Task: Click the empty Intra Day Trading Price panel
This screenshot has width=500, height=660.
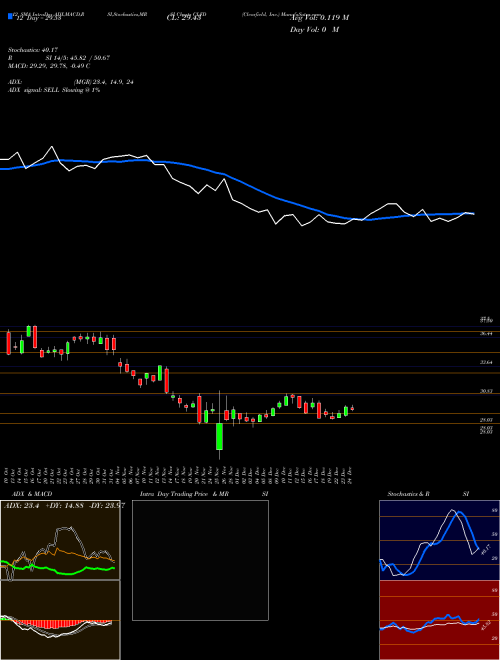Action: point(200,560)
